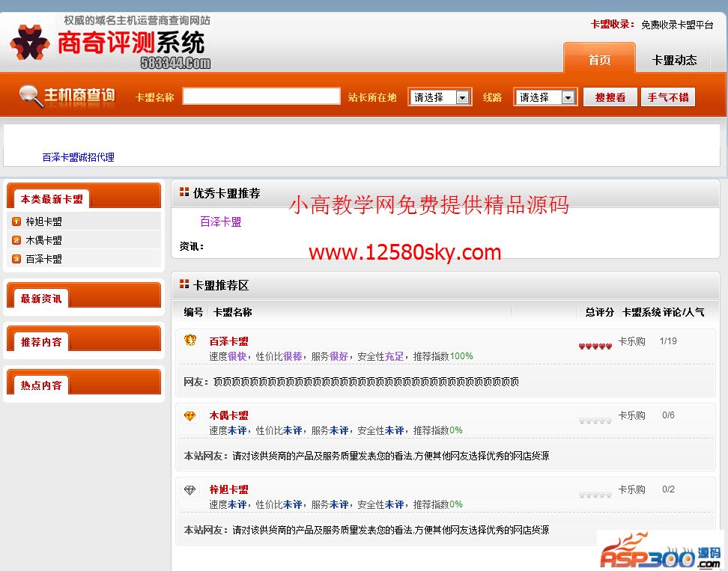Open the 线路 dropdown
The height and width of the screenshot is (571, 728).
[545, 97]
